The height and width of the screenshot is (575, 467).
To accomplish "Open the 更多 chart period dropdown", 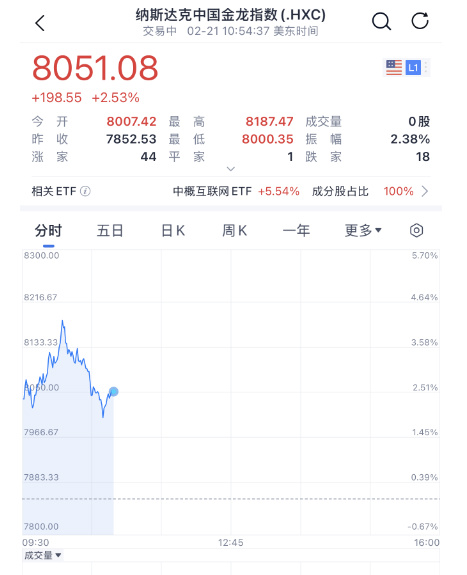I will [363, 230].
